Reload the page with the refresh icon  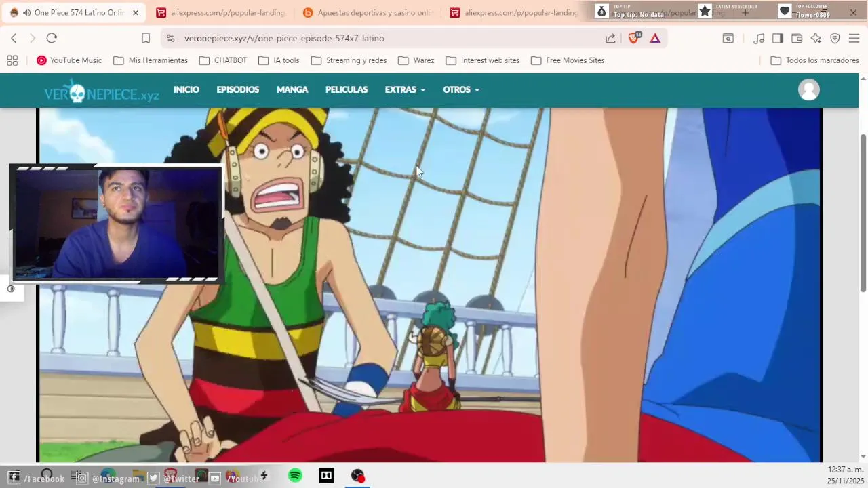[x=52, y=39]
